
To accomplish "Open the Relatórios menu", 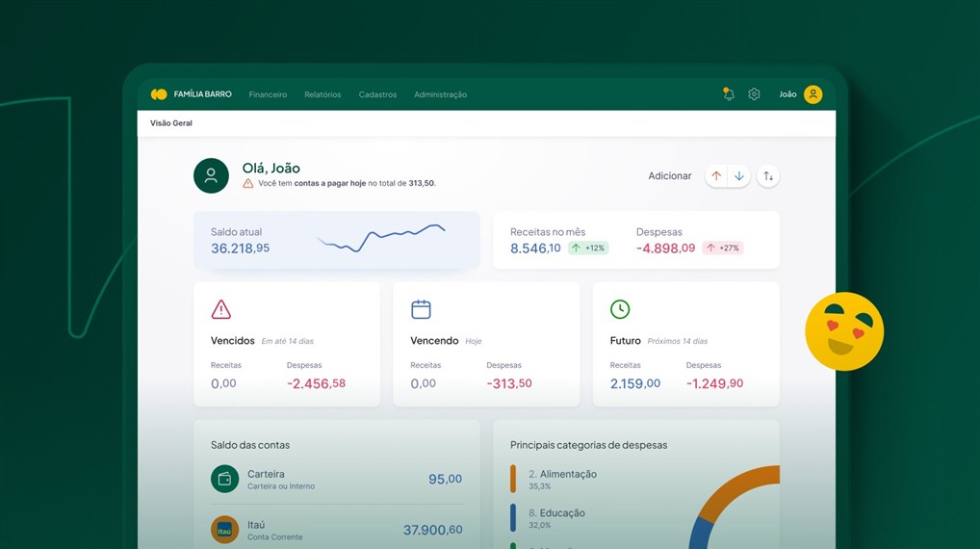I will pos(322,94).
